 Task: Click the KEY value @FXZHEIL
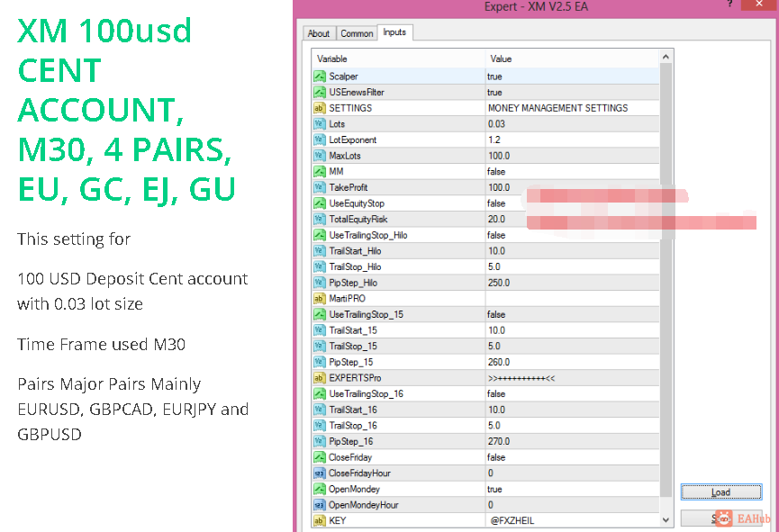[512, 520]
